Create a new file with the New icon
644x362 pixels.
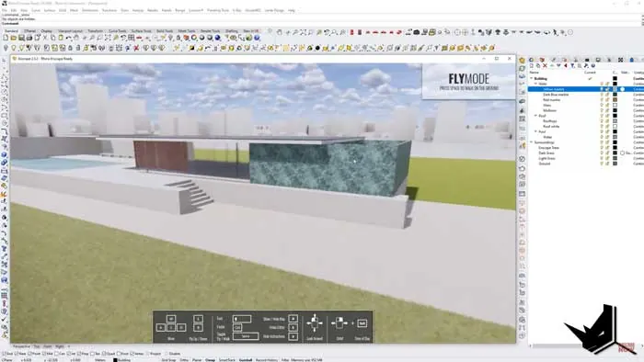6,38
